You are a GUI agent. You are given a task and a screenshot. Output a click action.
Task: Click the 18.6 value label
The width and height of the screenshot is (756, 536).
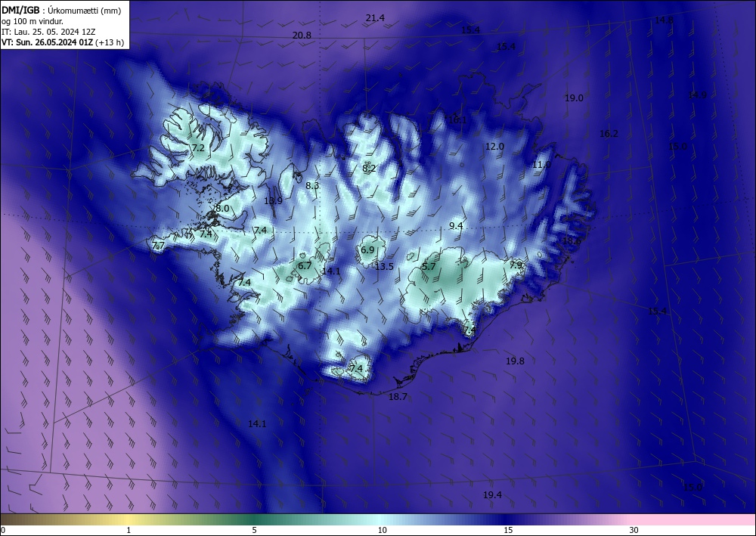click(x=572, y=240)
